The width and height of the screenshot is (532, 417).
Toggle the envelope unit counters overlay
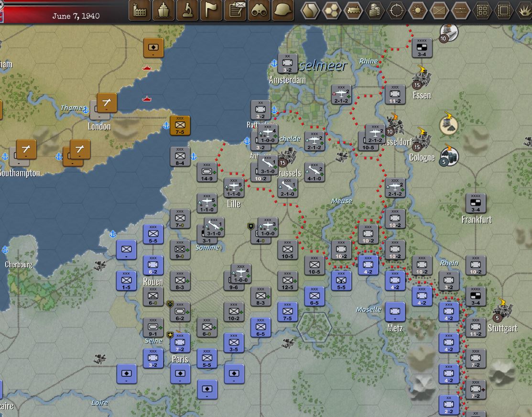[439, 10]
